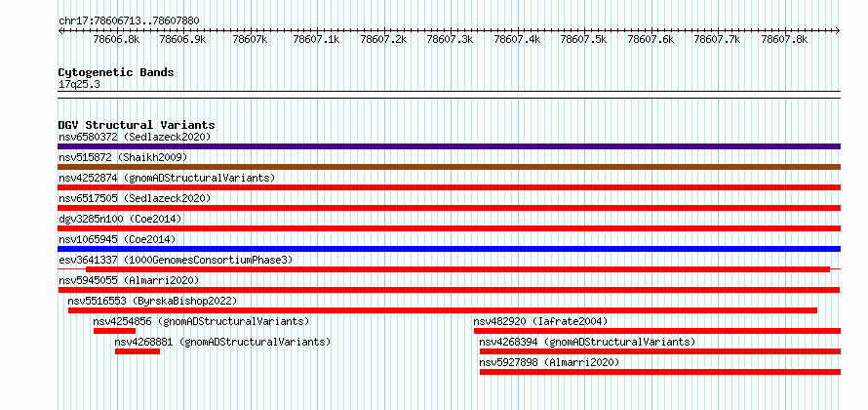Select the red nsv4252874 variant bar
This screenshot has height=410, width=868.
point(449,187)
